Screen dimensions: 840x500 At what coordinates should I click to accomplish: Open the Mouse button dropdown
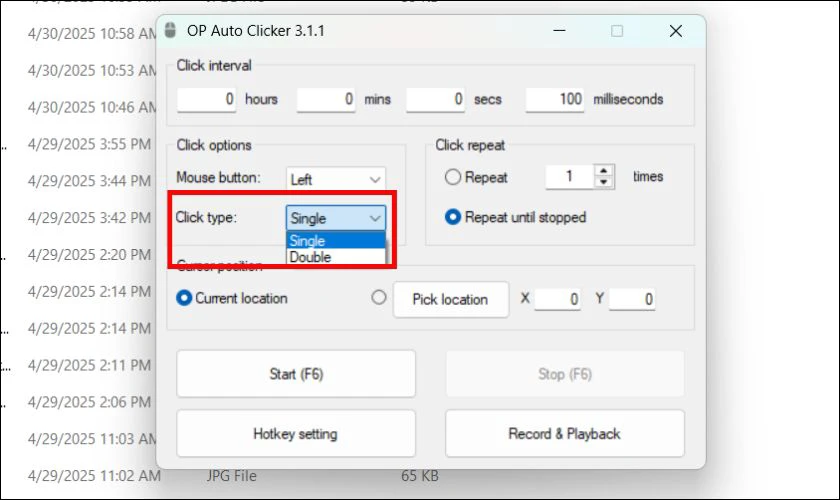tap(336, 180)
